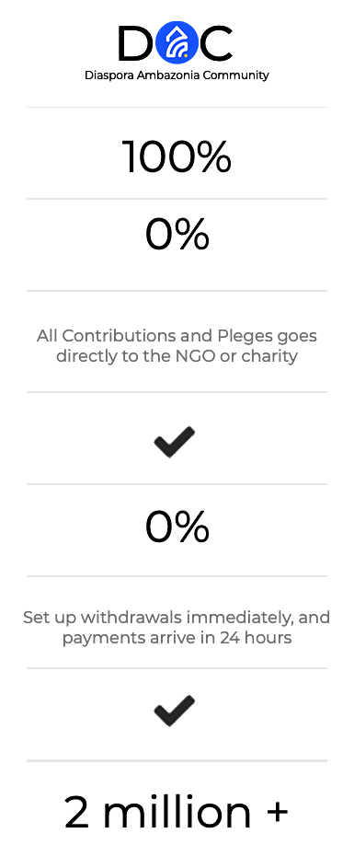This screenshot has width=354, height=868.
Task: Click the "payments arrive in 24 hours" line
Action: [x=177, y=638]
